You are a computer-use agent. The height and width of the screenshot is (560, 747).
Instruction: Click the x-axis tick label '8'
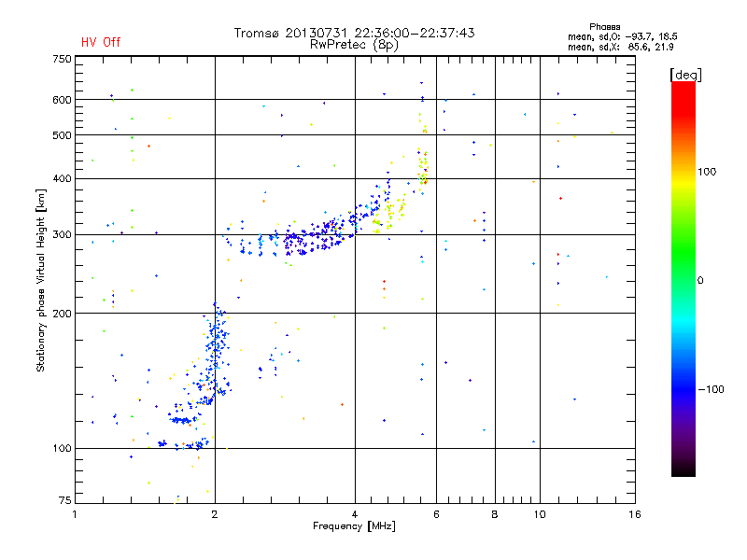point(495,514)
